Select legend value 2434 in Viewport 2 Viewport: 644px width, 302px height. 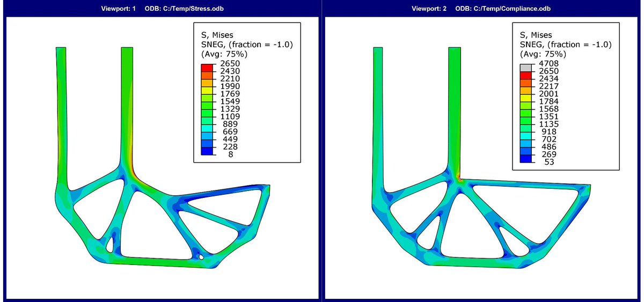[x=548, y=78]
